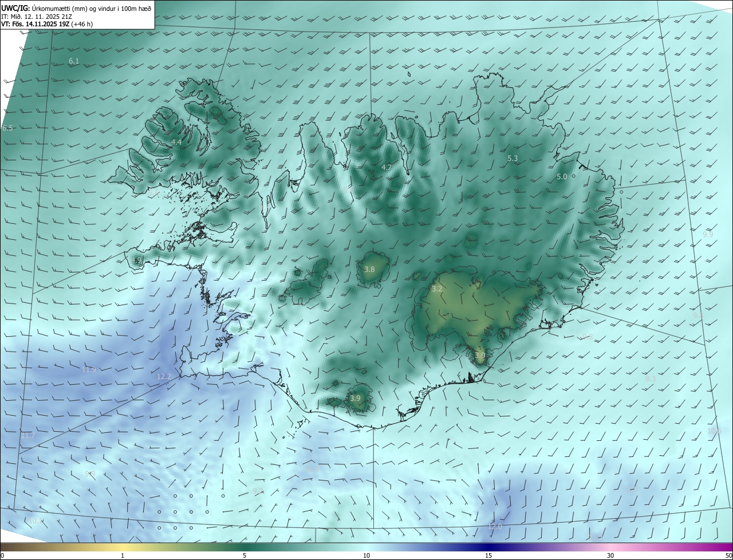Click the 5 tick on the color scale
Screen dimensions: 733x560
[245, 556]
